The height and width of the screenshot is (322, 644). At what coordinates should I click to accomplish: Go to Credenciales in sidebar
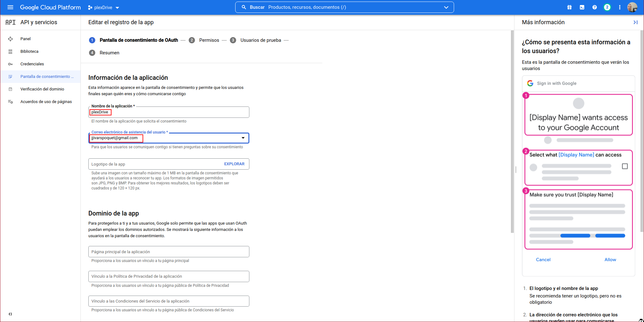point(32,64)
